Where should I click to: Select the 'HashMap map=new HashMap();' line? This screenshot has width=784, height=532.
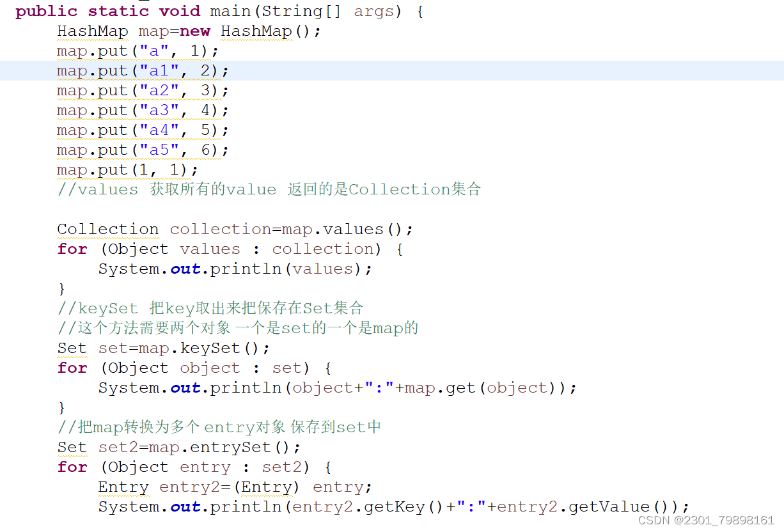click(x=189, y=31)
